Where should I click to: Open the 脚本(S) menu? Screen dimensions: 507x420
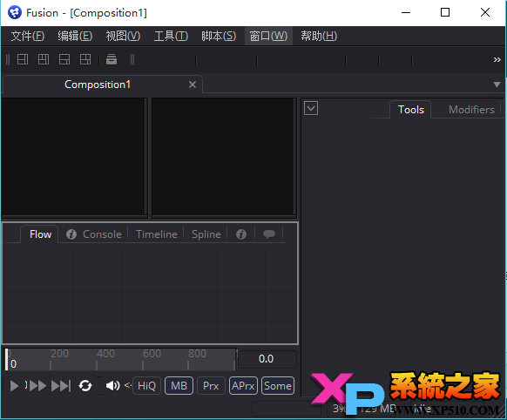[219, 36]
